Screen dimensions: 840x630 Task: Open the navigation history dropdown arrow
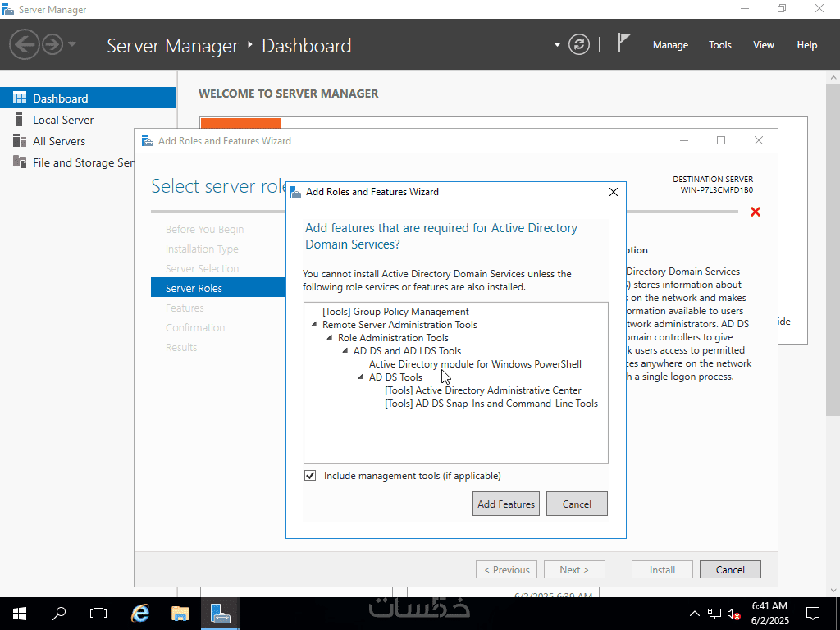click(x=72, y=44)
